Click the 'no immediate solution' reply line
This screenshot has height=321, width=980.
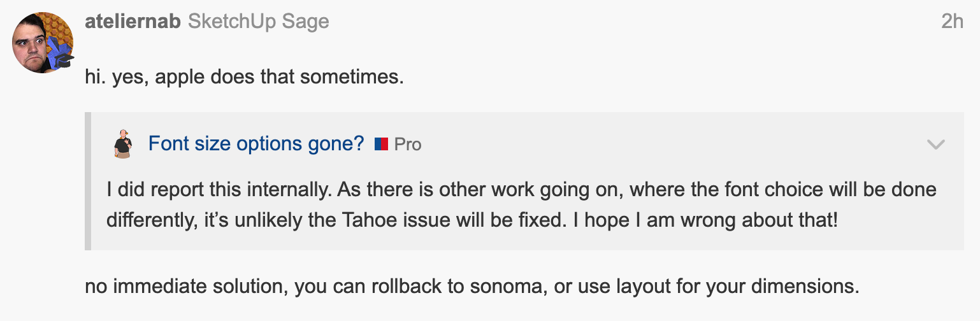pyautogui.click(x=472, y=286)
